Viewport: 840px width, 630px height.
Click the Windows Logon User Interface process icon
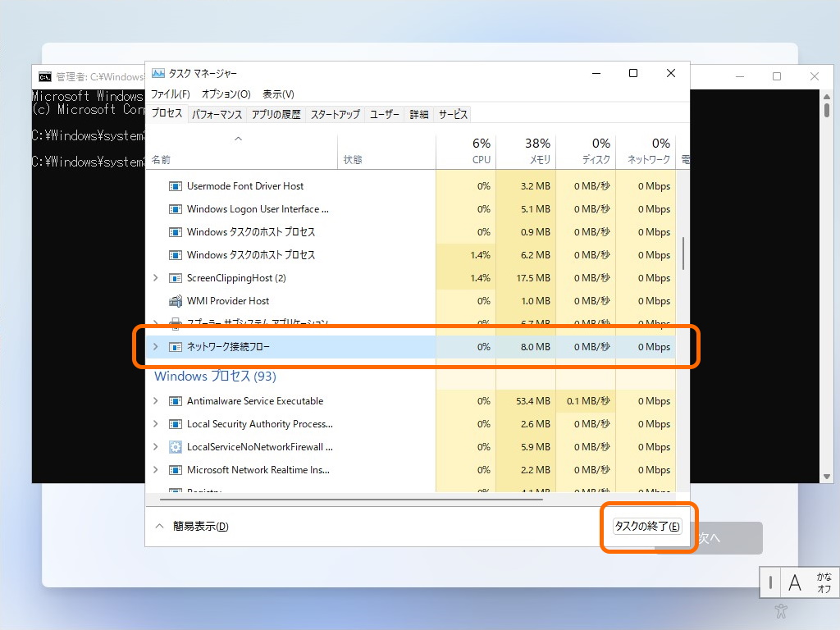click(x=176, y=209)
